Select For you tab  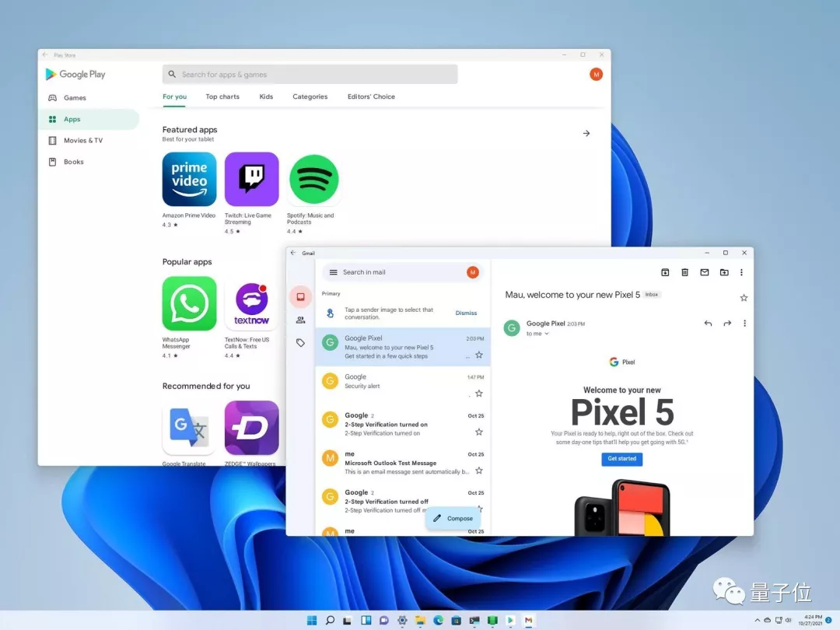tap(175, 96)
